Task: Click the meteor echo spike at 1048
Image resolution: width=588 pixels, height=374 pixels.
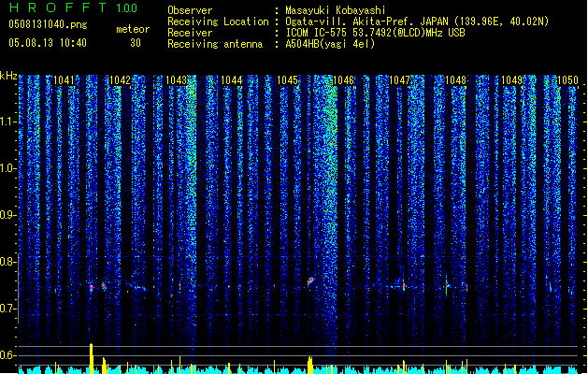Action: pyautogui.click(x=447, y=286)
